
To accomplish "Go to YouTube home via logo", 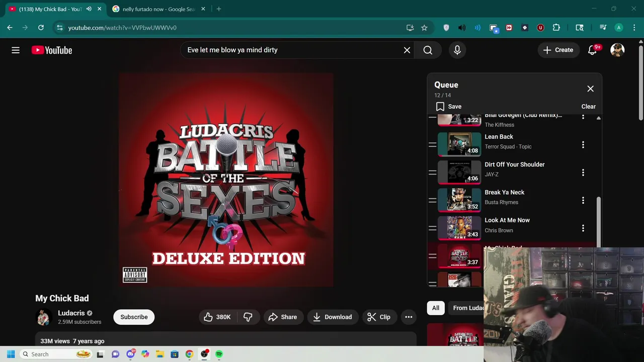I will tap(52, 50).
